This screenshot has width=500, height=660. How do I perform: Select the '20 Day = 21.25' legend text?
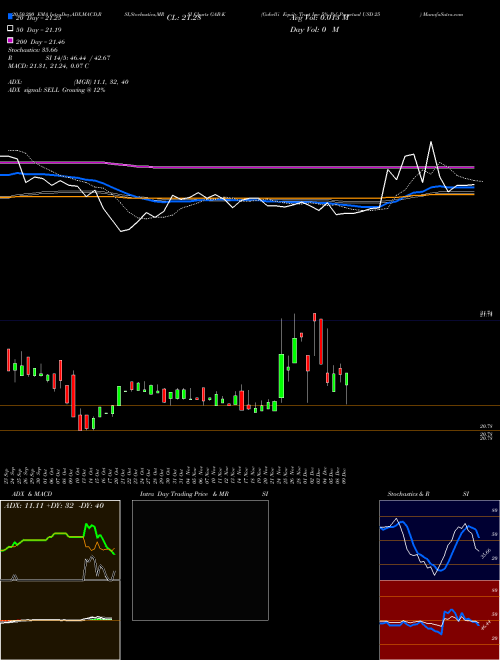tap(38, 18)
